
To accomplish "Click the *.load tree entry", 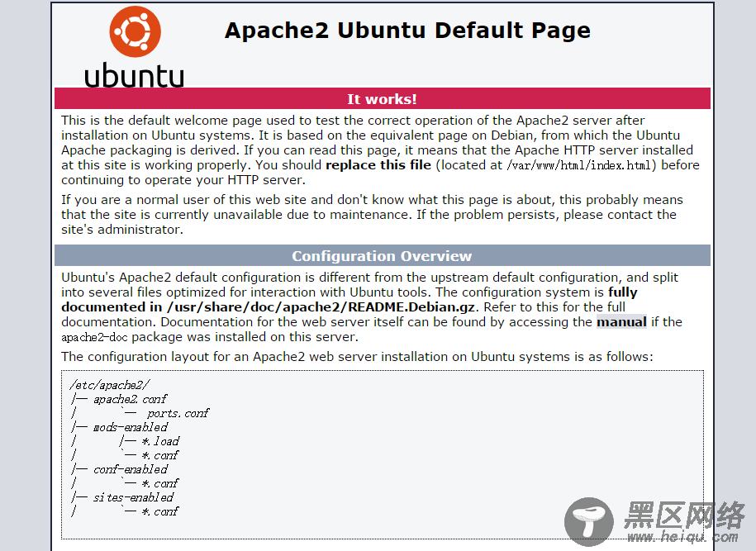I will (160, 441).
